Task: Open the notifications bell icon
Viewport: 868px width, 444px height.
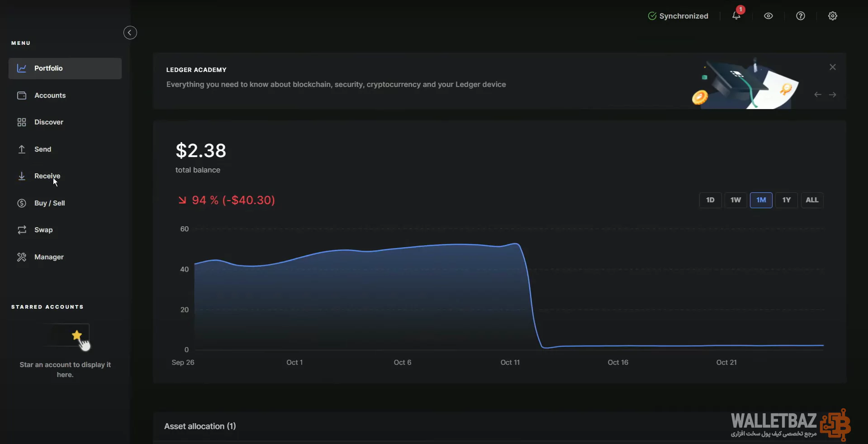Action: [736, 16]
